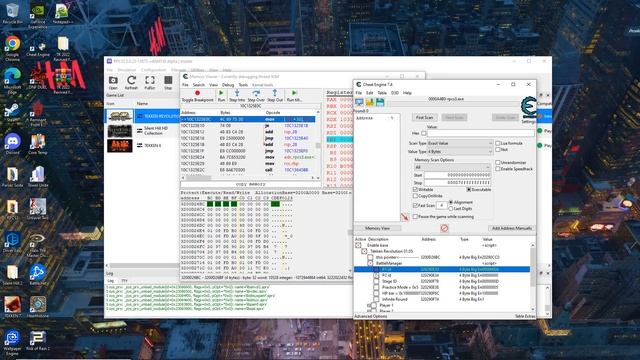Check Pause the game while scanning
The width and height of the screenshot is (640, 360).
tap(415, 217)
